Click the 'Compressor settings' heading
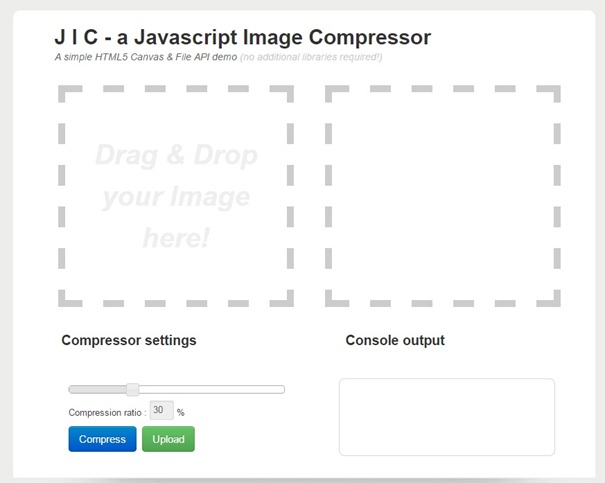The width and height of the screenshot is (605, 483). click(x=129, y=340)
